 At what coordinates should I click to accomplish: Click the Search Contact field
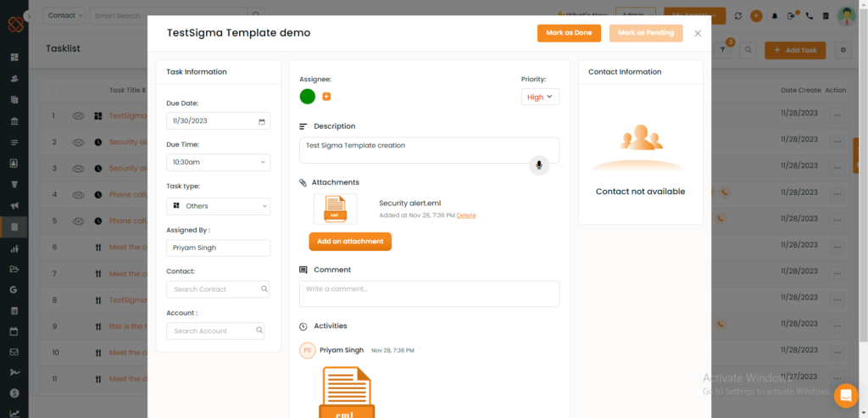218,289
